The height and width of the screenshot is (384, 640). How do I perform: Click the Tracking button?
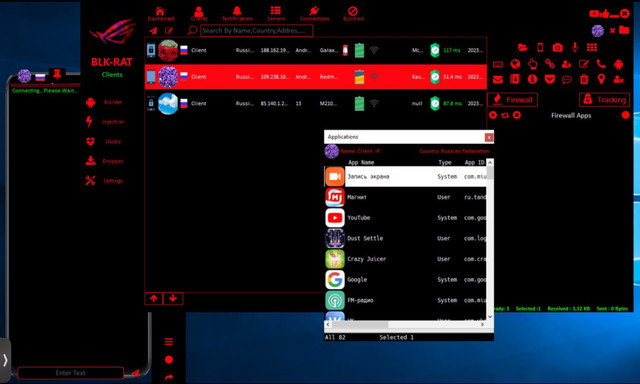[x=604, y=100]
